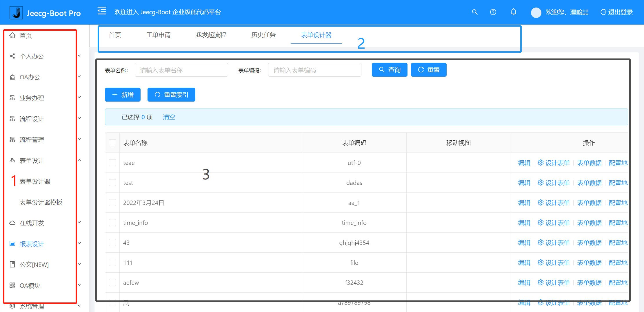Image resolution: width=644 pixels, height=312 pixels.
Task: Open the 在线开发 cloud module
Action: 32,223
